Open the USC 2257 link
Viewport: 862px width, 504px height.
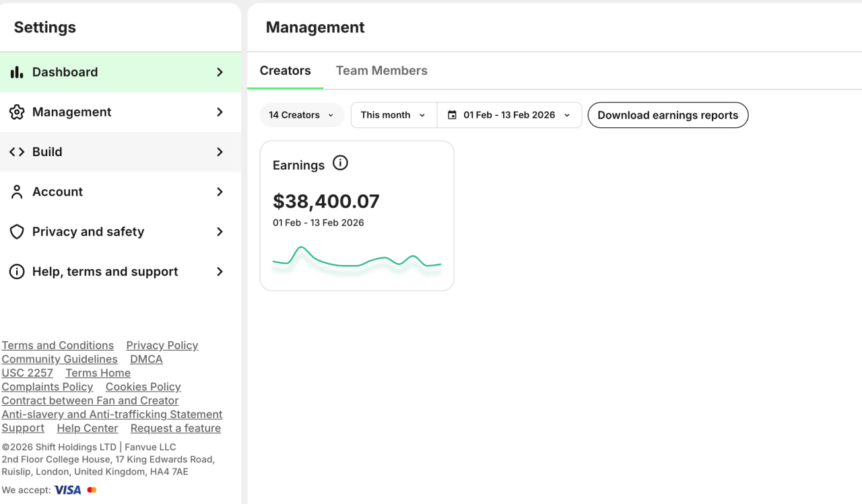click(x=27, y=373)
